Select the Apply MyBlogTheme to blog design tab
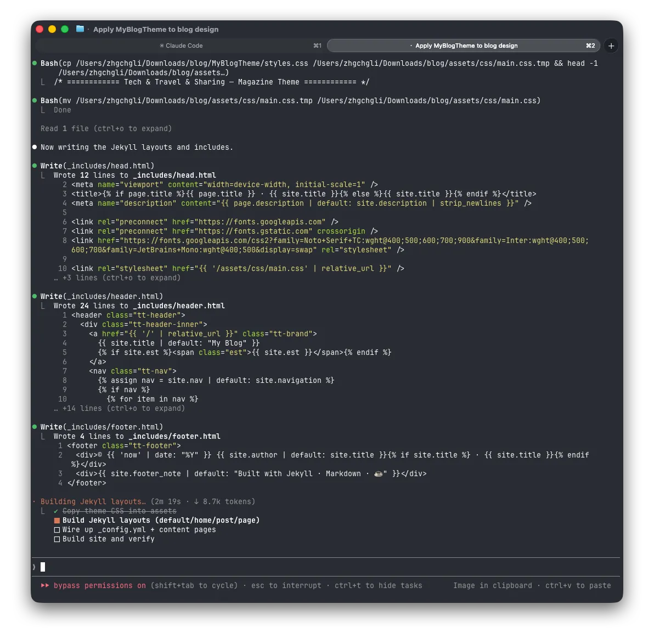Screen dimensions: 654x644 [465, 46]
